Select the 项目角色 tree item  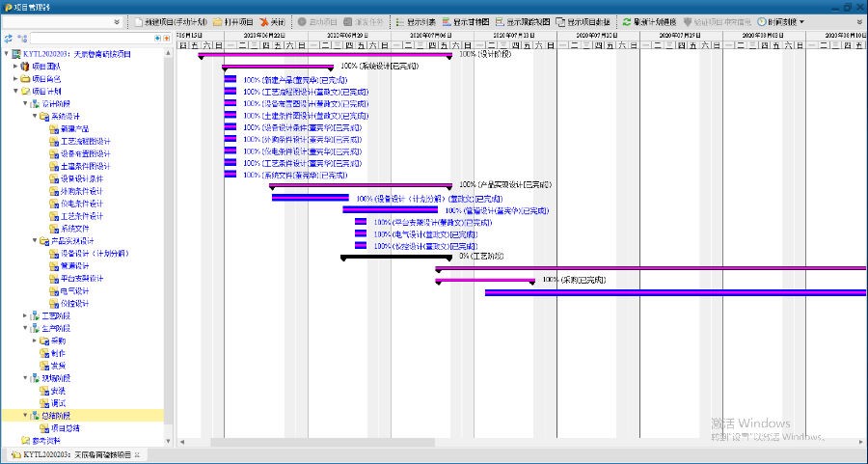point(45,78)
